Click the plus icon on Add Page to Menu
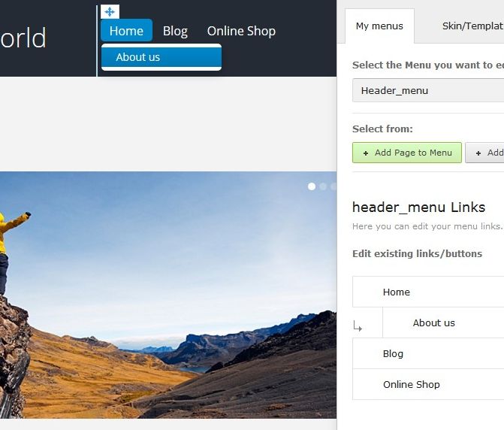Image resolution: width=504 pixels, height=430 pixels. click(x=366, y=153)
